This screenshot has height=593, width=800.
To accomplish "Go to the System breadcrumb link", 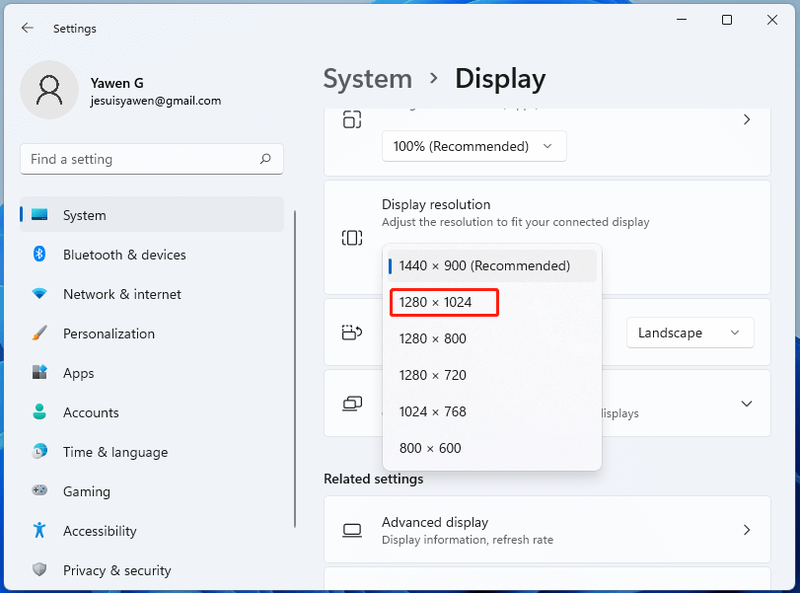I will click(367, 79).
